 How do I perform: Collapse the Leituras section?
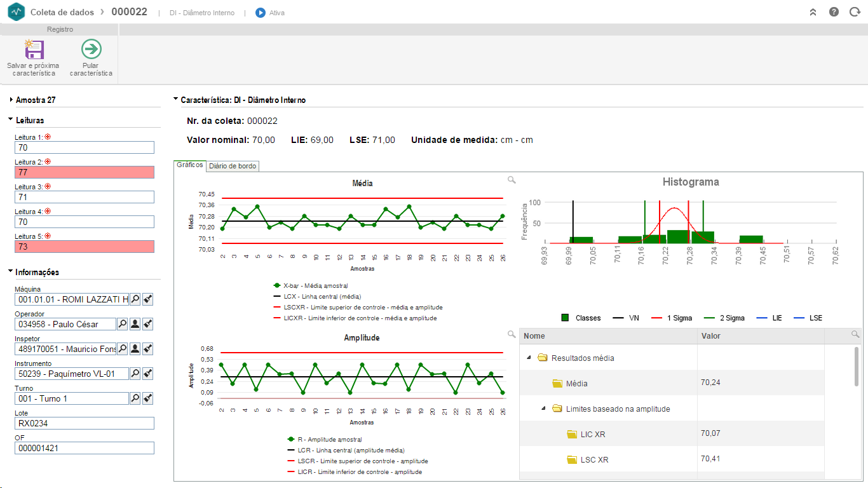[11, 119]
